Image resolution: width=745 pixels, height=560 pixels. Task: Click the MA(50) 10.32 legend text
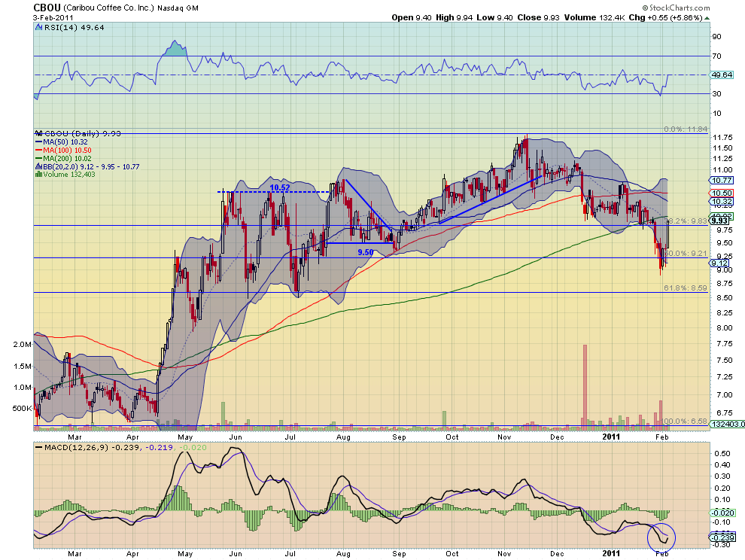[x=65, y=142]
